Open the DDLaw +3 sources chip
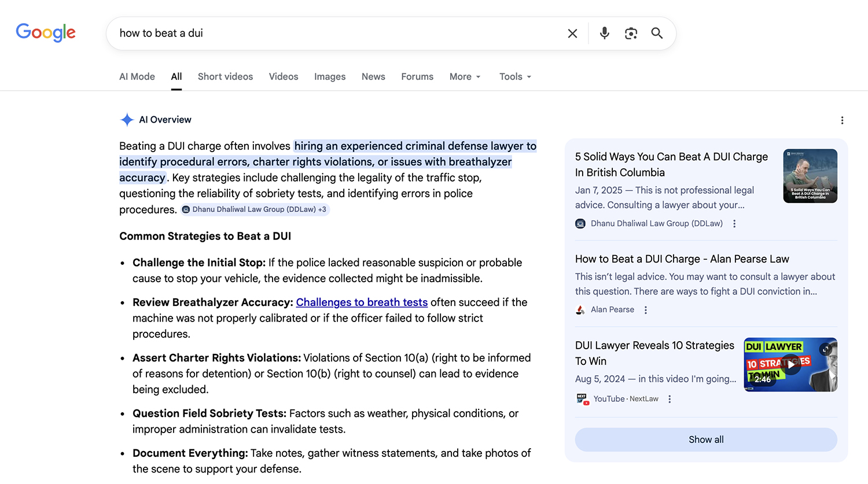 (x=255, y=209)
